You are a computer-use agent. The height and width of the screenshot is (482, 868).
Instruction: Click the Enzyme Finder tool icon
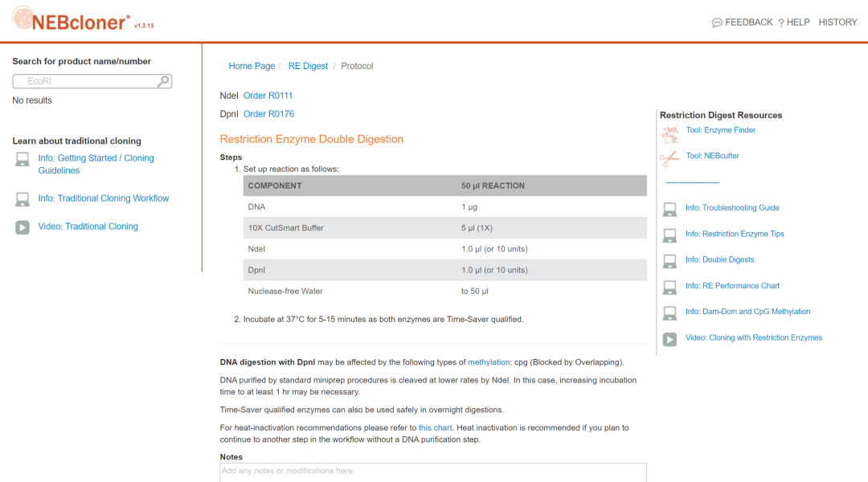coord(669,133)
